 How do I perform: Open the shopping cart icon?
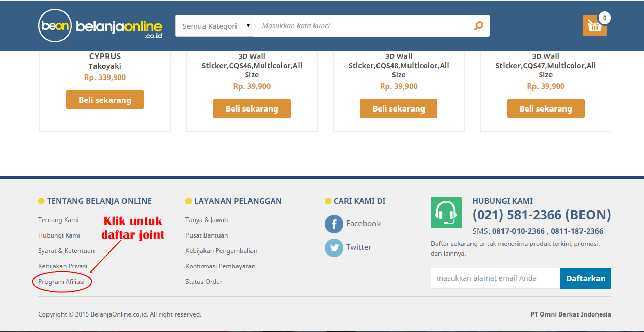[x=594, y=25]
